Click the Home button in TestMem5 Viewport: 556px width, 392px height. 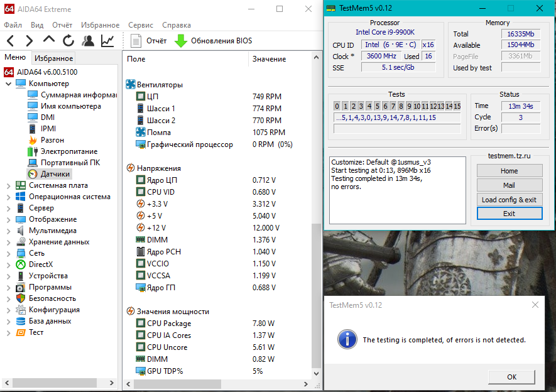tap(509, 171)
